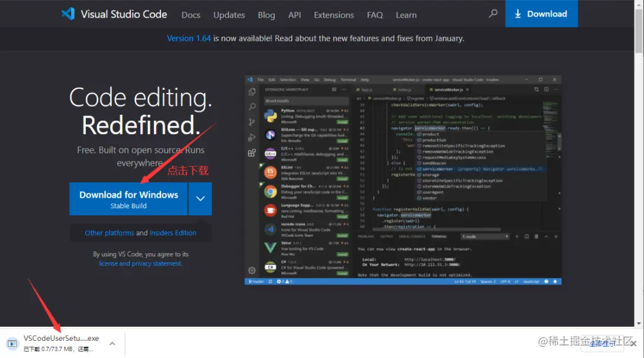
Task: Follow the Version 1.64 link
Action: tap(188, 38)
